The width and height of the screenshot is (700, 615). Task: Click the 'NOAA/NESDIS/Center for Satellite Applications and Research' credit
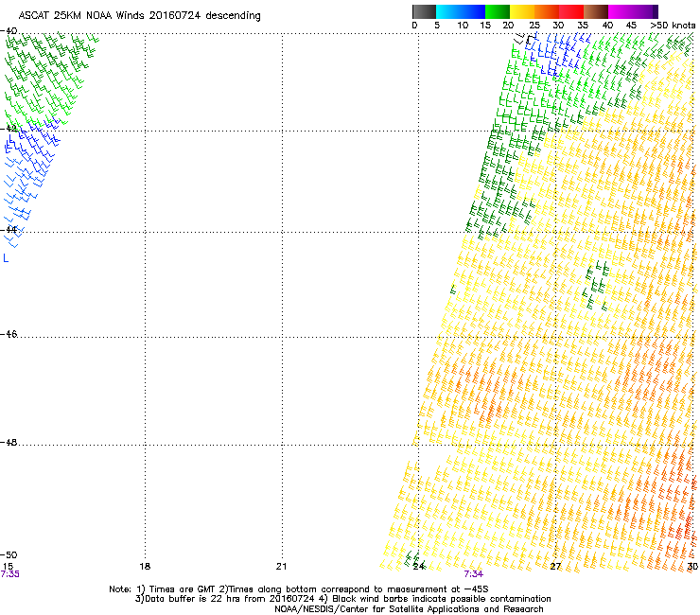[409, 609]
